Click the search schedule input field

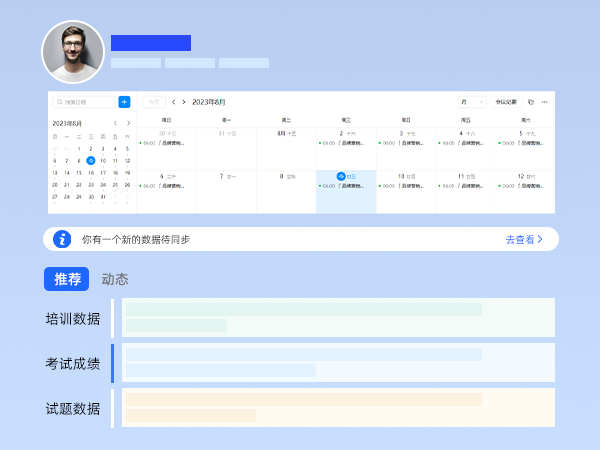pos(88,102)
